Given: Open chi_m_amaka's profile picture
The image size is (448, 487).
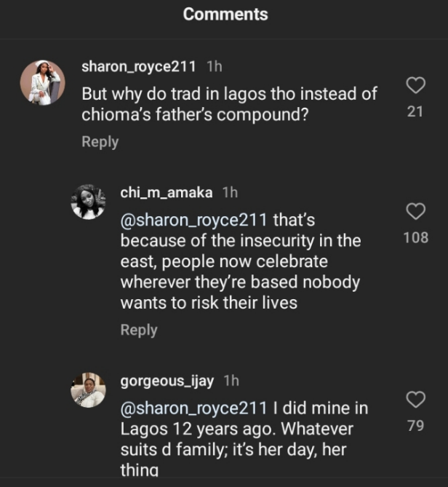Looking at the screenshot, I should click(88, 202).
